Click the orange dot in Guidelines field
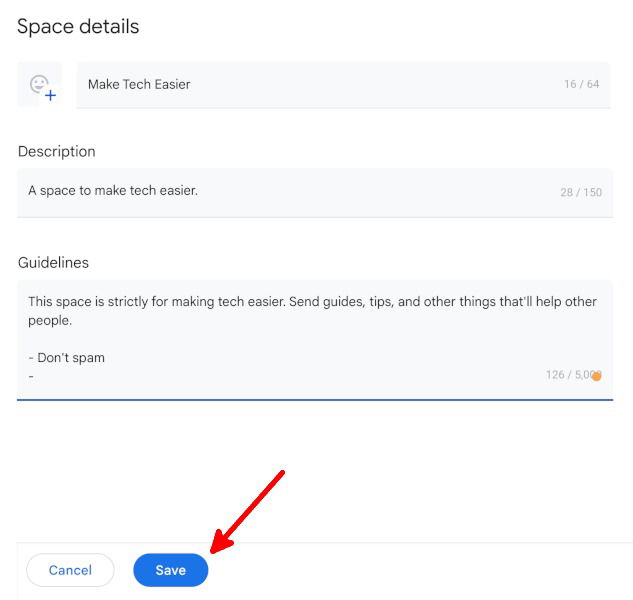The width and height of the screenshot is (633, 600). coord(597,376)
